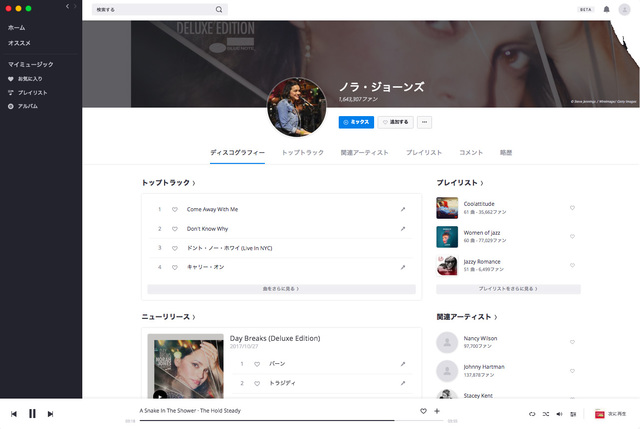Expand the トップトラック section heading
The width and height of the screenshot is (640, 429).
[x=169, y=183]
